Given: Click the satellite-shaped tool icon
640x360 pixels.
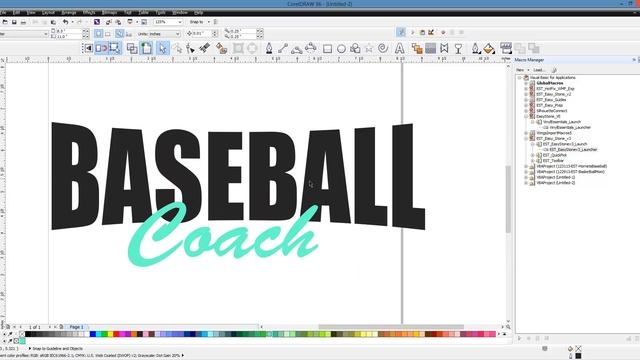Looking at the screenshot, I should coord(205,48).
